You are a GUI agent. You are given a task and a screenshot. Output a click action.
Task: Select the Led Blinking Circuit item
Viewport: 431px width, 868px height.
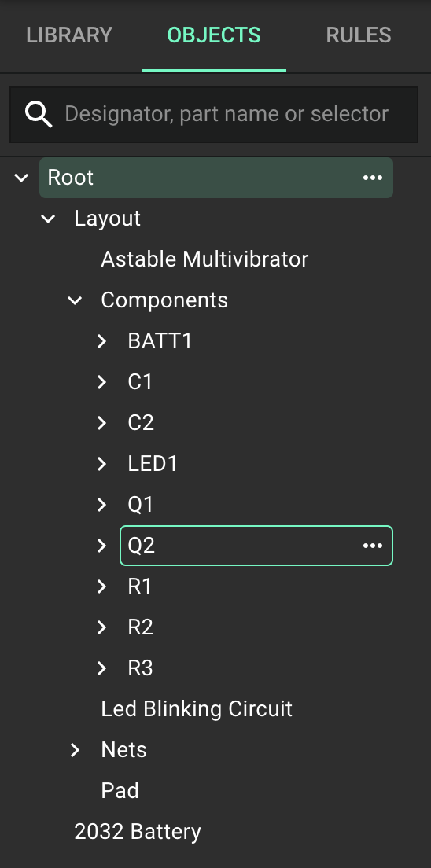[x=197, y=709]
